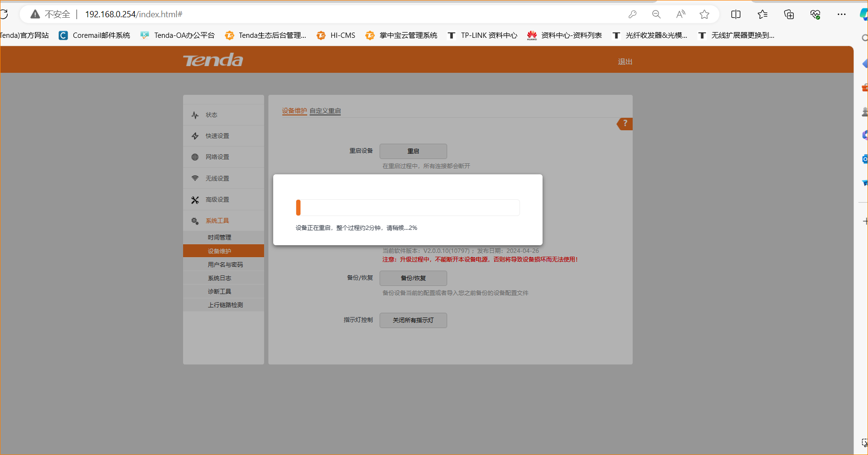Open the browser essentials heart icon

[815, 14]
